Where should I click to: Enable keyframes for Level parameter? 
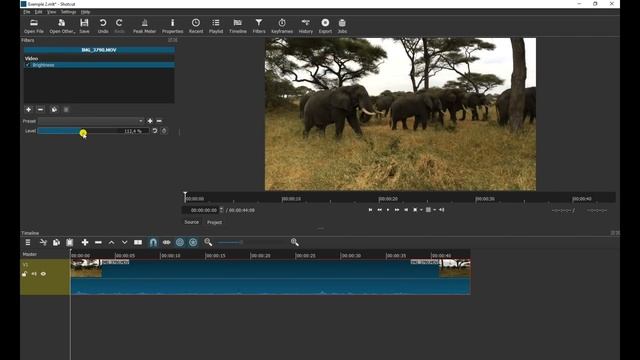click(x=164, y=131)
